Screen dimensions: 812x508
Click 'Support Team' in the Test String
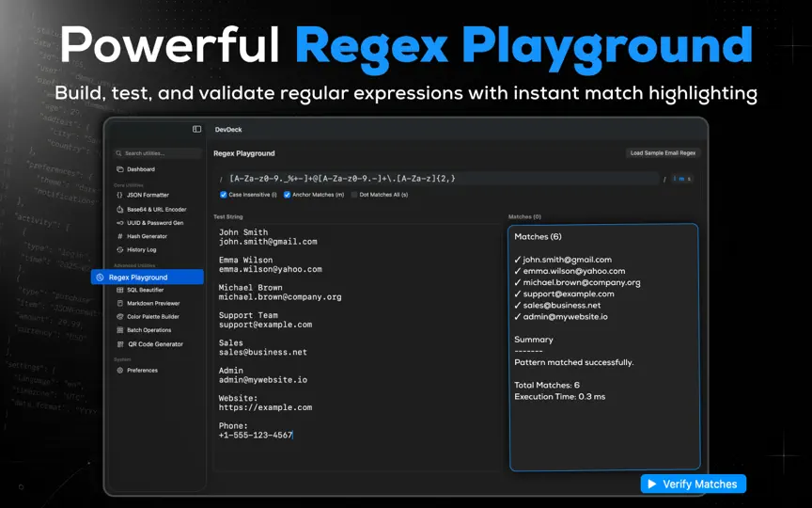point(248,315)
